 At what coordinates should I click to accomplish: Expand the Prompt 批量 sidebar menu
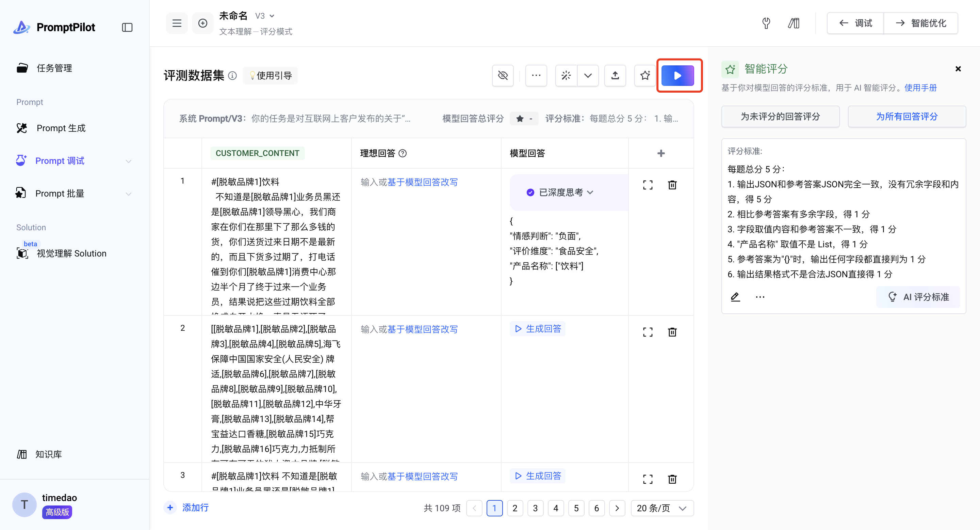tap(129, 193)
